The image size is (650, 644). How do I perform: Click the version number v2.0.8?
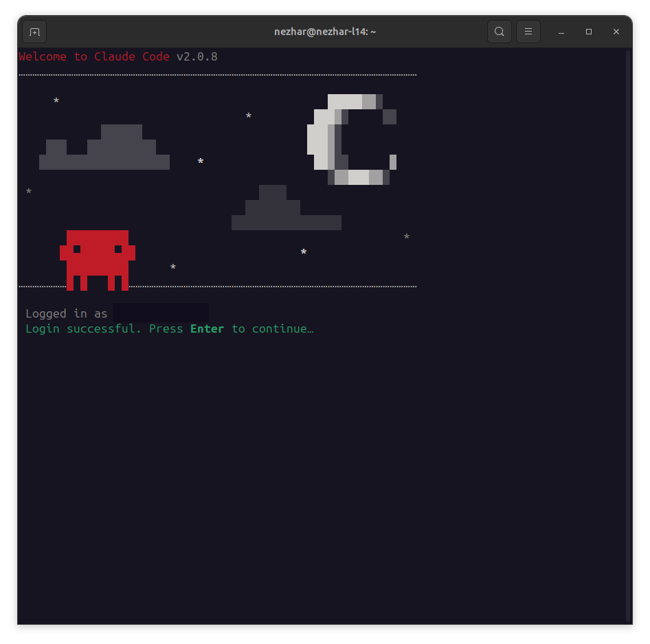(197, 56)
